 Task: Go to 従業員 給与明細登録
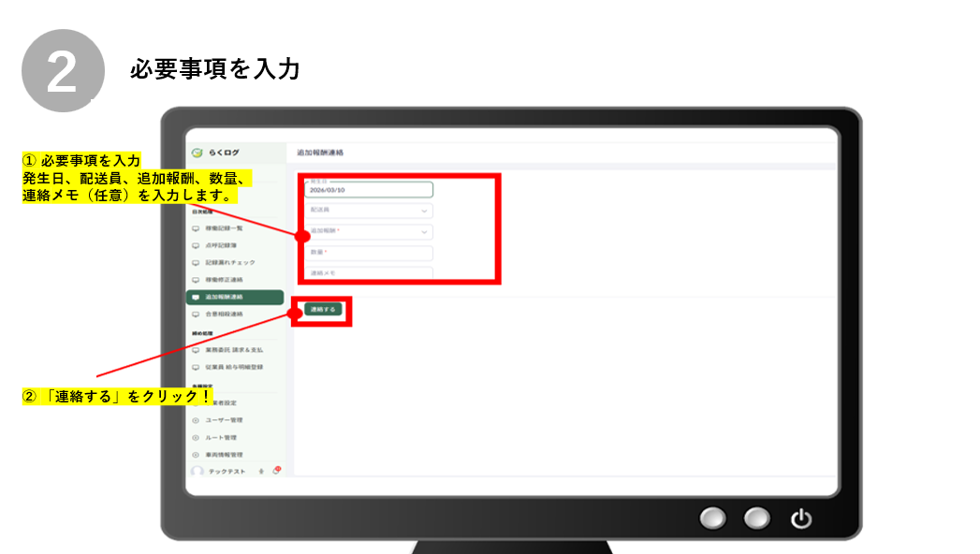[234, 367]
